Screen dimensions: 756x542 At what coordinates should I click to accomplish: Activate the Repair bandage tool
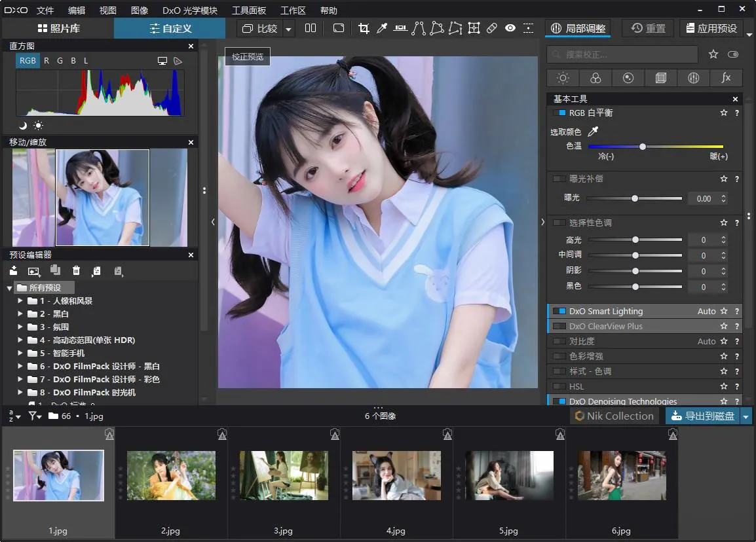[492, 28]
